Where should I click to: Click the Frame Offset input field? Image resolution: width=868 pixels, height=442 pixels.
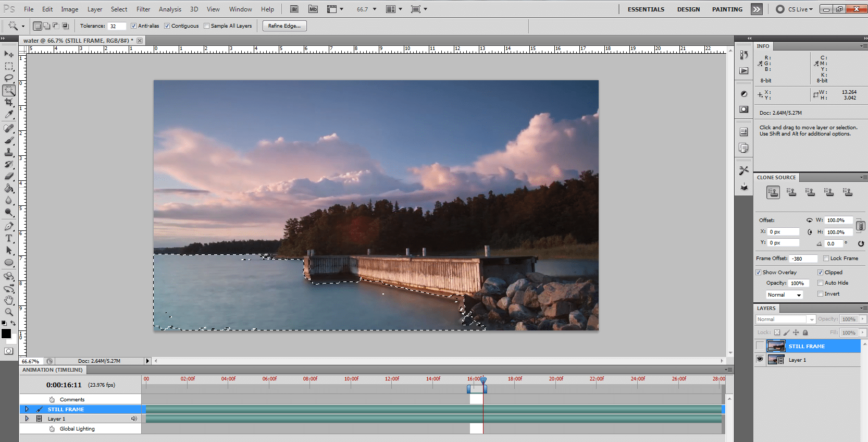point(803,259)
